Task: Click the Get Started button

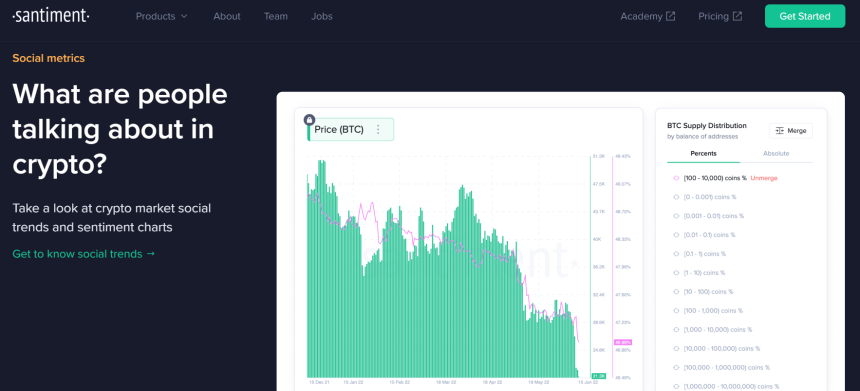Action: point(805,16)
